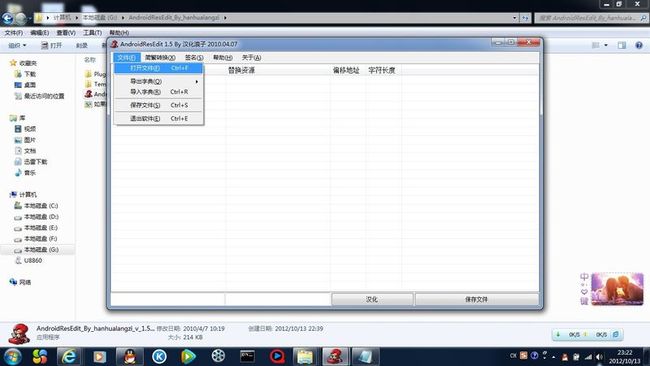Select 文档 library
The image size is (650, 366).
pyautogui.click(x=29, y=151)
